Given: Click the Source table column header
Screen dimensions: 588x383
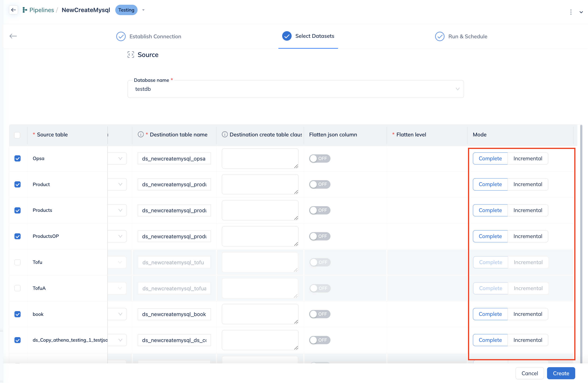Looking at the screenshot, I should [x=67, y=135].
